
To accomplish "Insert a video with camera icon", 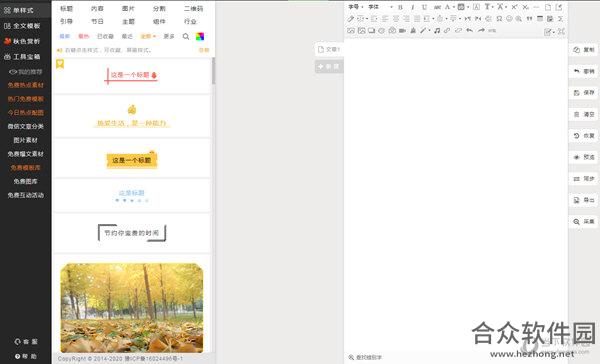I will tap(402, 30).
